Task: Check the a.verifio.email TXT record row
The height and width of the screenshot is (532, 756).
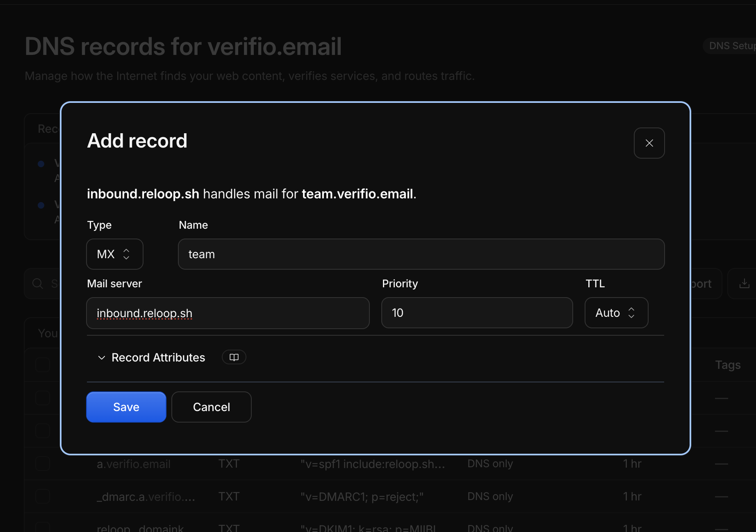Action: [x=43, y=464]
